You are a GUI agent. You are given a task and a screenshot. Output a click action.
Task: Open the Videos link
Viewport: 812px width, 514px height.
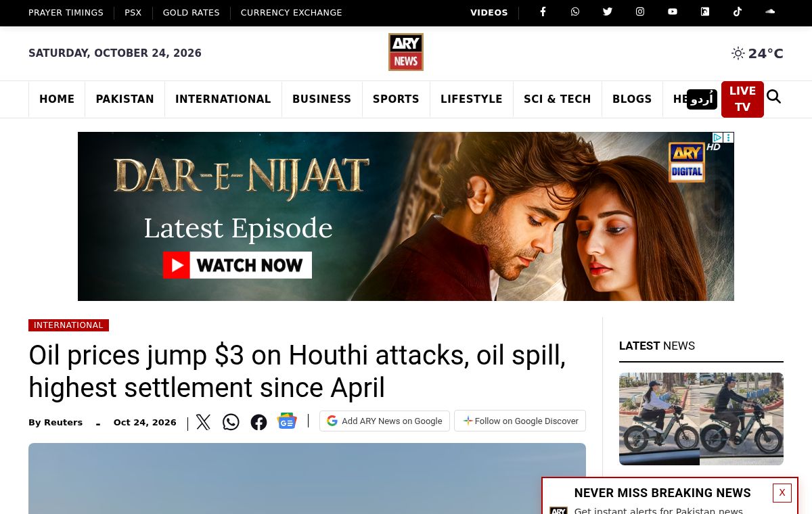pyautogui.click(x=489, y=13)
